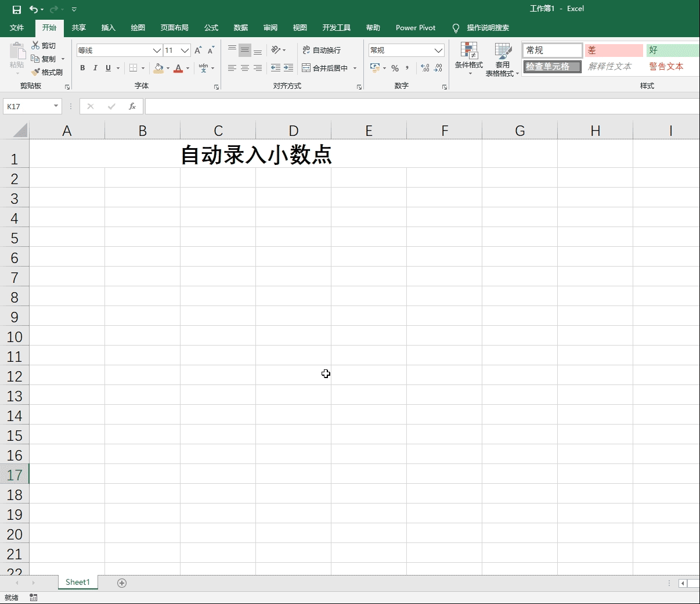Apply the 检查单元格 cell style
The height and width of the screenshot is (604, 700).
[552, 67]
